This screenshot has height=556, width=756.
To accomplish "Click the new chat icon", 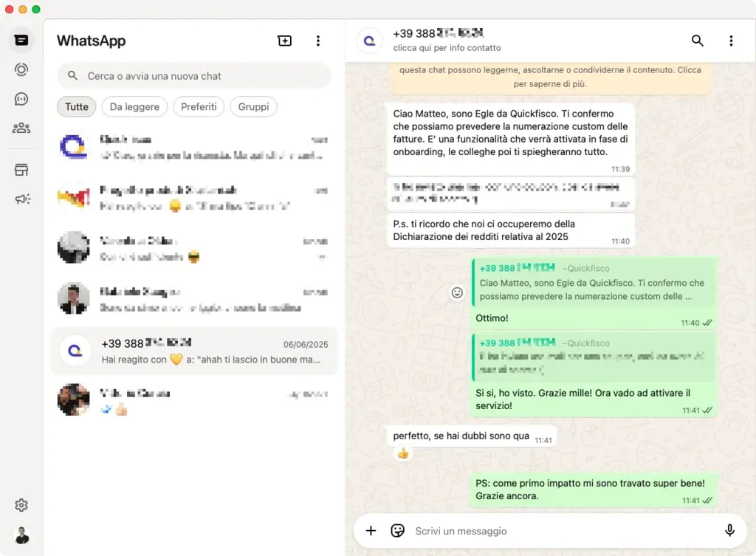I will tap(284, 41).
